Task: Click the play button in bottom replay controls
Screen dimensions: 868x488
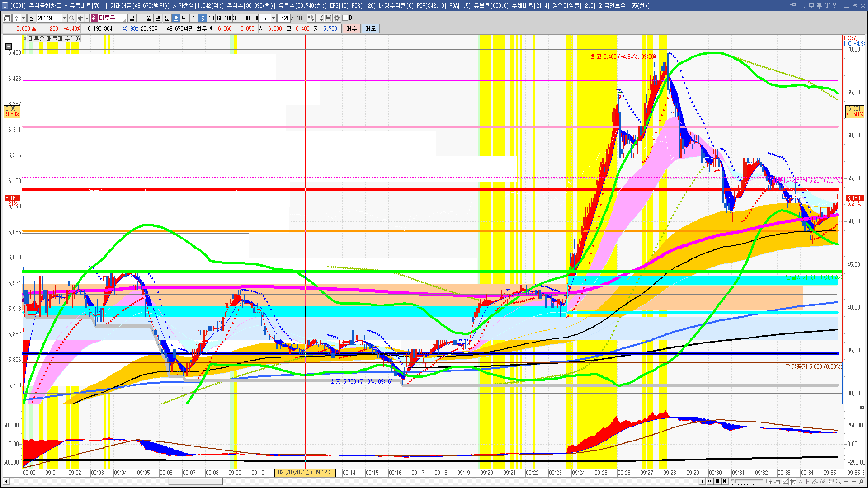Action: click(702, 482)
